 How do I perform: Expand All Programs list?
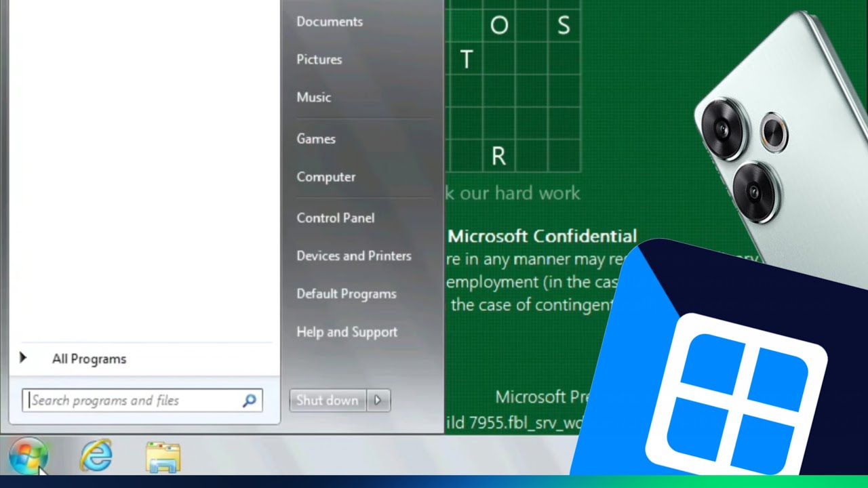[89, 359]
